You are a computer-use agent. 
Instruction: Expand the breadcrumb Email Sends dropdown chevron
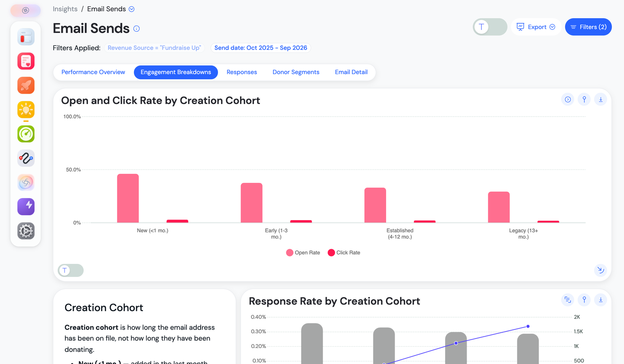[132, 9]
